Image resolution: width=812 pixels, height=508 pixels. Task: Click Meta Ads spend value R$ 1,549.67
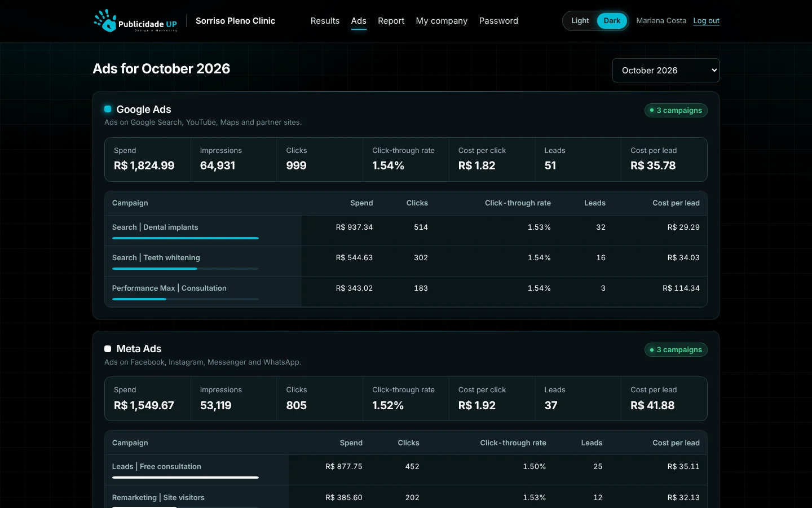144,405
